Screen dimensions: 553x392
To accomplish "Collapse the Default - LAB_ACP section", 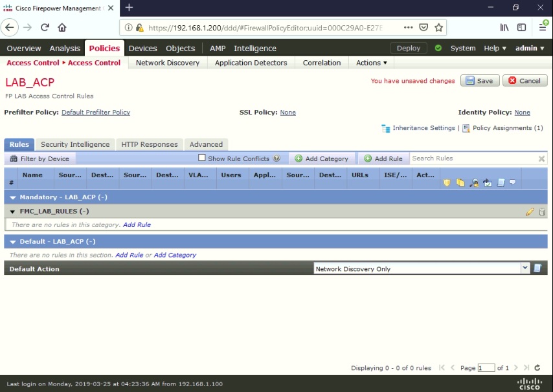I will tap(12, 241).
